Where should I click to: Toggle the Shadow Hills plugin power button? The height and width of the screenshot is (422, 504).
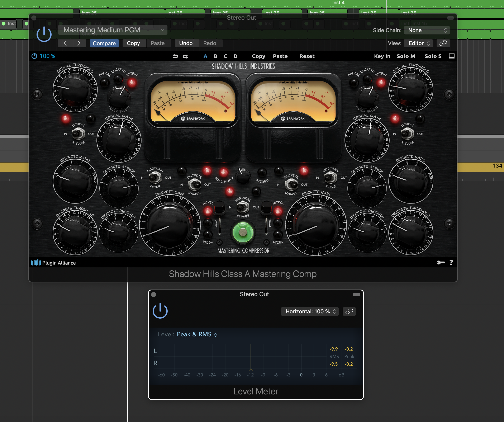[44, 34]
